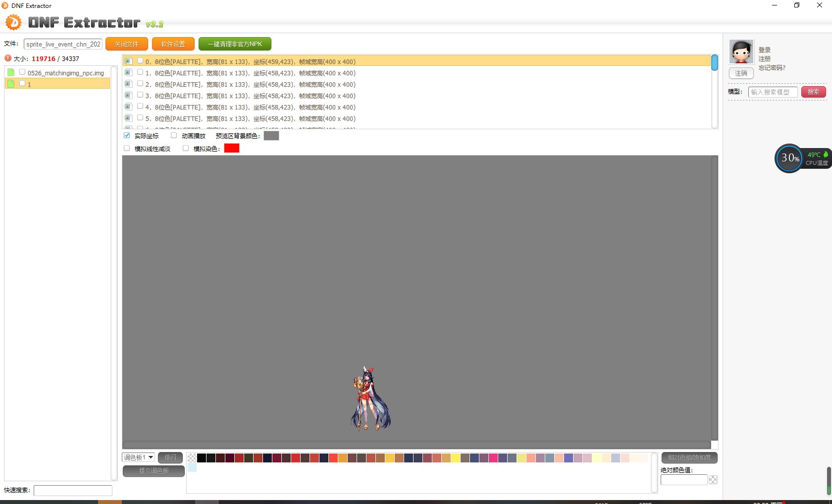This screenshot has width=832, height=504.
Task: Click the 注销 logout button
Action: (x=741, y=73)
